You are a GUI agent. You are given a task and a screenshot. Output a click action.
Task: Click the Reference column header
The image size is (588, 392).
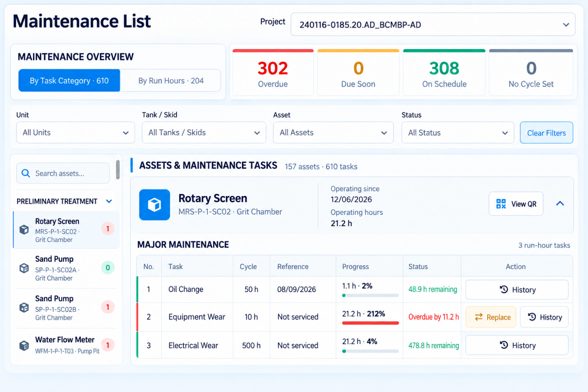293,267
